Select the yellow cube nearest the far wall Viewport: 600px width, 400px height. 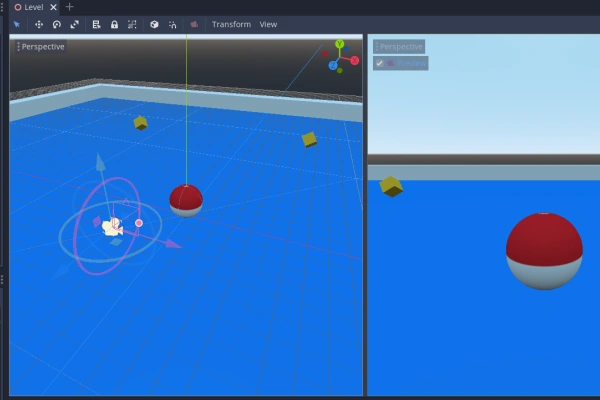(x=140, y=123)
